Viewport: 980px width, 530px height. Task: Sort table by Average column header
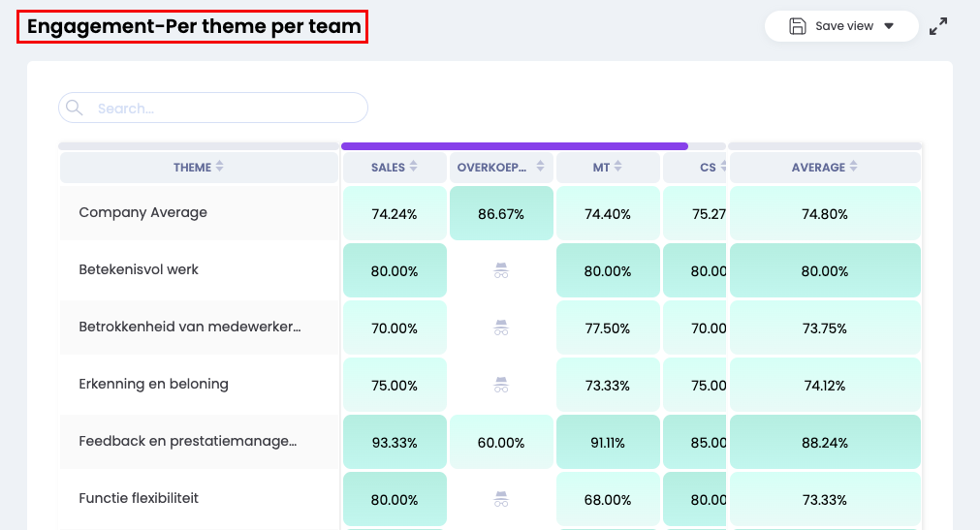[824, 168]
